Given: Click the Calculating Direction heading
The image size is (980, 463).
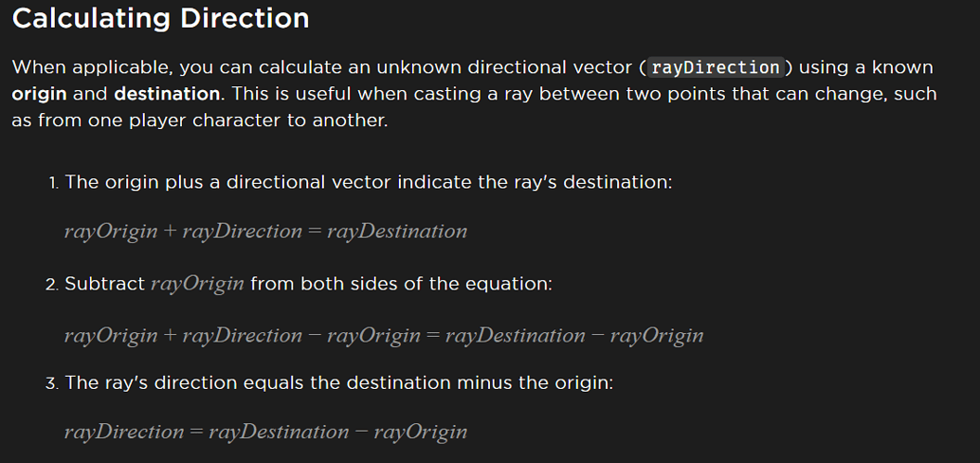Looking at the screenshot, I should tap(160, 18).
